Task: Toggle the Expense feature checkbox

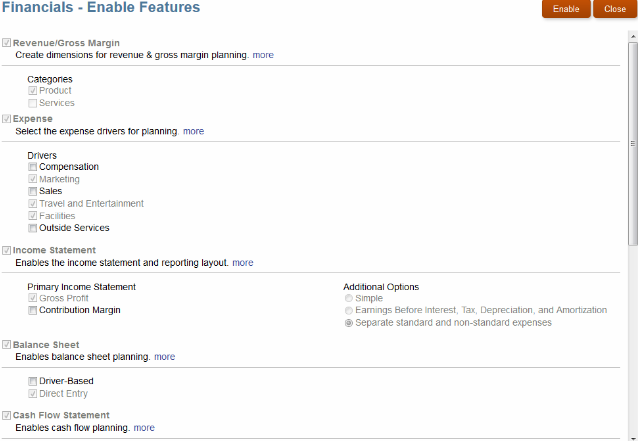Action: click(7, 119)
